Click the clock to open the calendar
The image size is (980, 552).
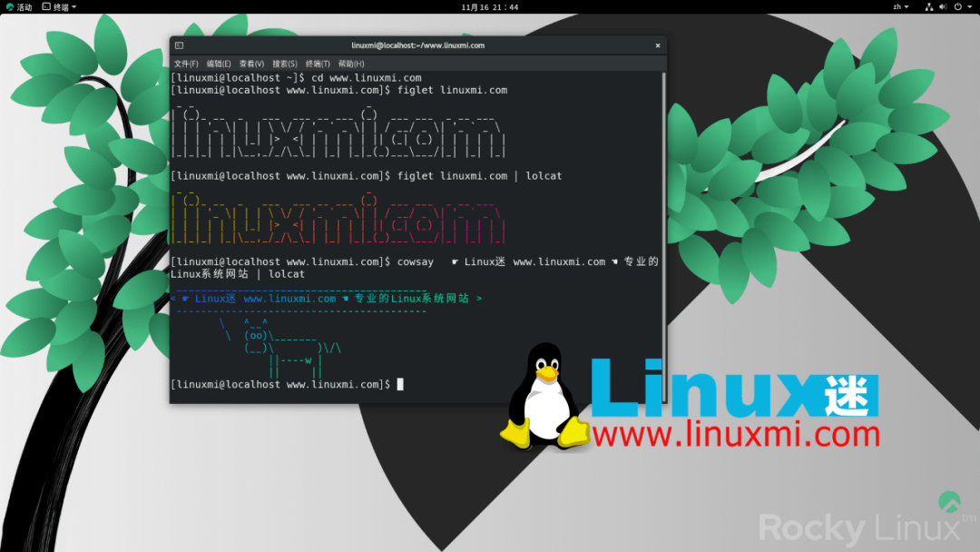click(x=490, y=7)
